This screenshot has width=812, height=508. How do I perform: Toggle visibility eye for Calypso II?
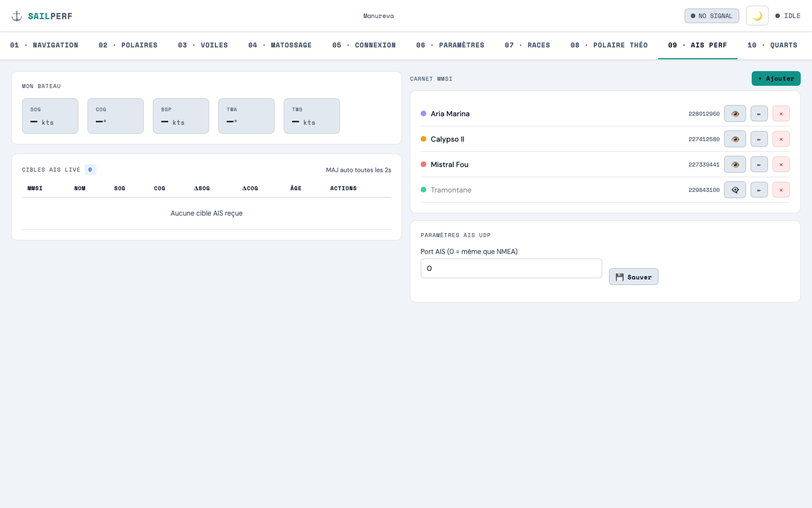tap(735, 139)
